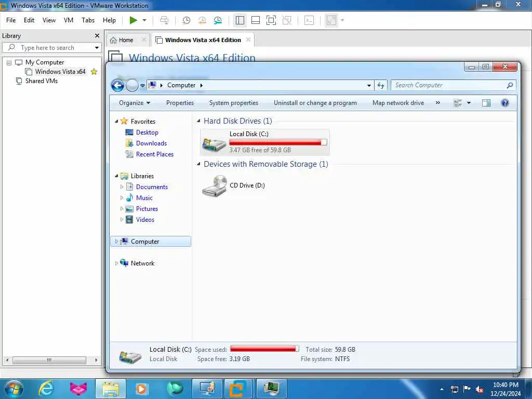Close the Windows Vista x64 Edition tab
532x399 pixels.
click(248, 39)
